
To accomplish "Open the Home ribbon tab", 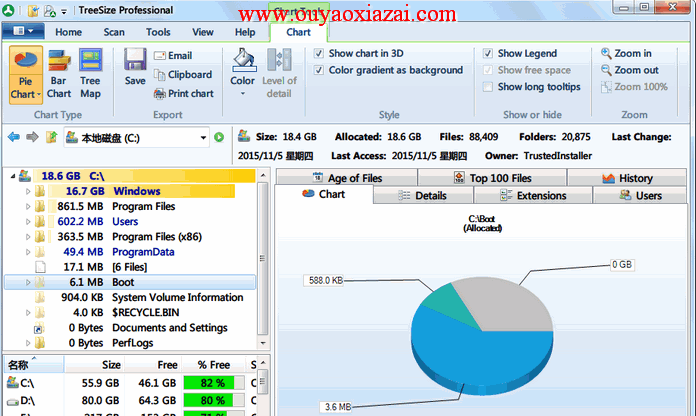I will (x=68, y=32).
